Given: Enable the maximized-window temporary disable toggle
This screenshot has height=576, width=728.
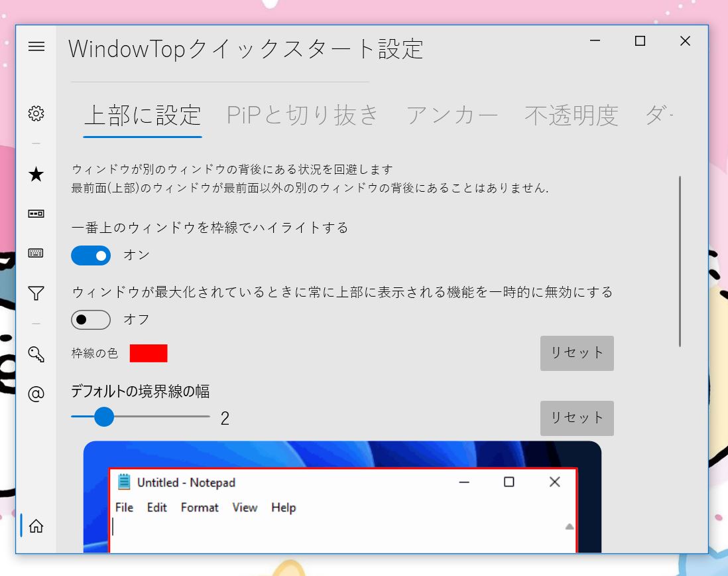Looking at the screenshot, I should (91, 320).
